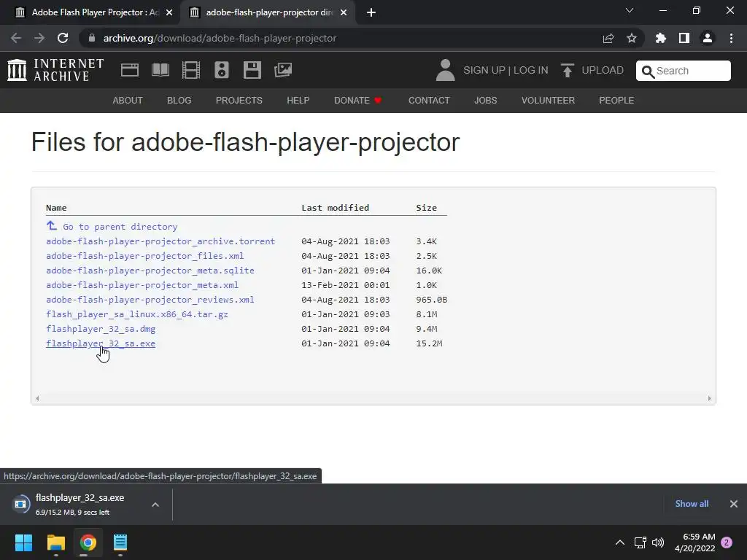Open the Chrome profile icon
The image size is (747, 560).
(x=708, y=38)
